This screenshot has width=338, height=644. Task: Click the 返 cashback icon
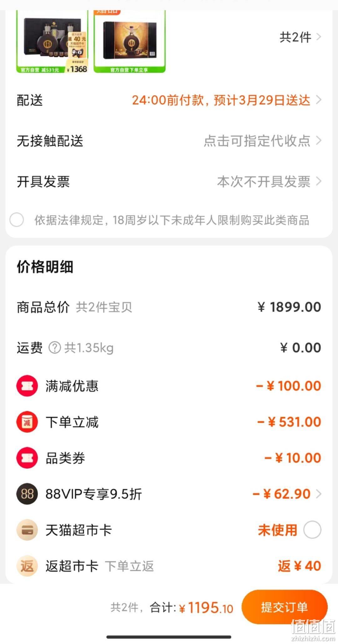pos(27,566)
